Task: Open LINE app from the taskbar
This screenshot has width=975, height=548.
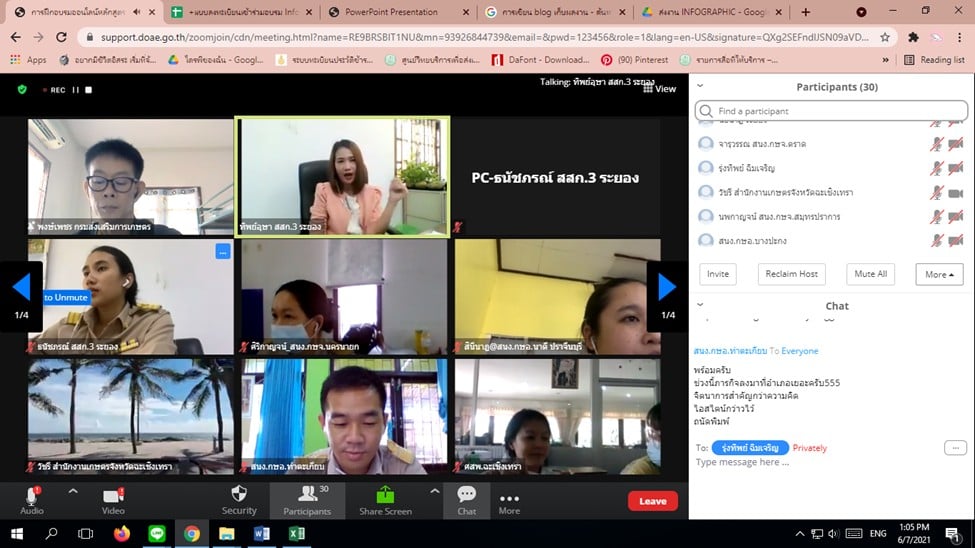Action: tap(156, 534)
